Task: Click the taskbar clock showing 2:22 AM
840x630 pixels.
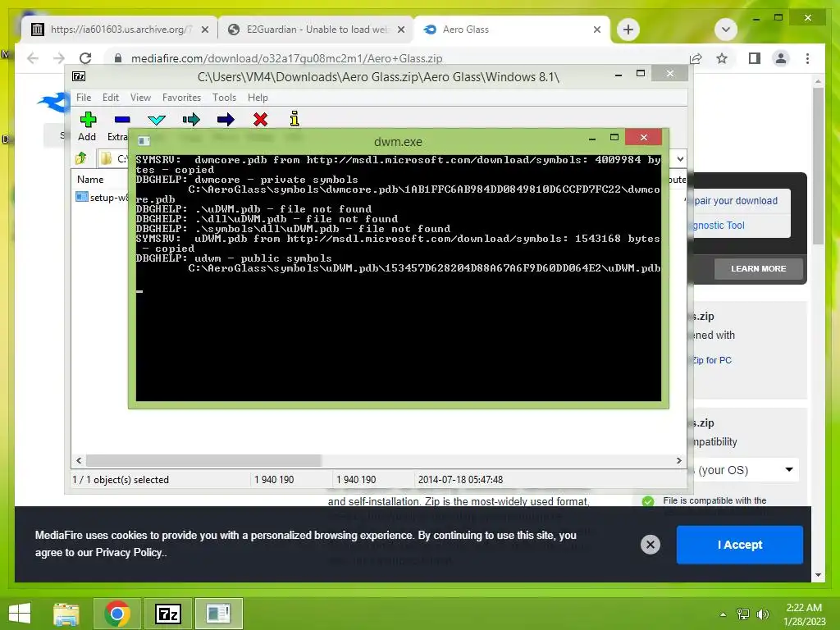Action: (804, 614)
